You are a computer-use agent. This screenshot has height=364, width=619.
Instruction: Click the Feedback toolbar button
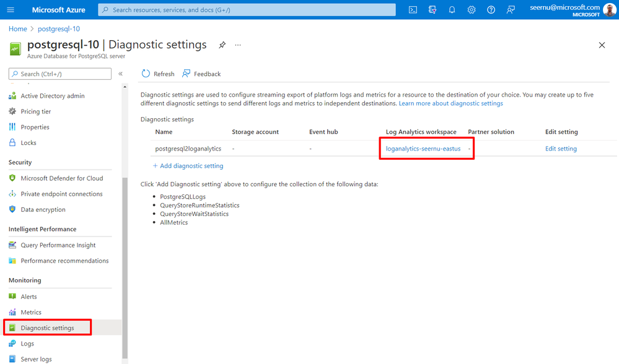coord(201,74)
